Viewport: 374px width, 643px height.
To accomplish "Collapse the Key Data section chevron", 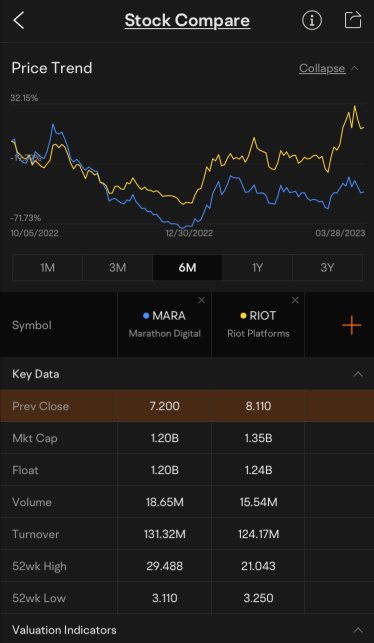I will click(x=358, y=374).
